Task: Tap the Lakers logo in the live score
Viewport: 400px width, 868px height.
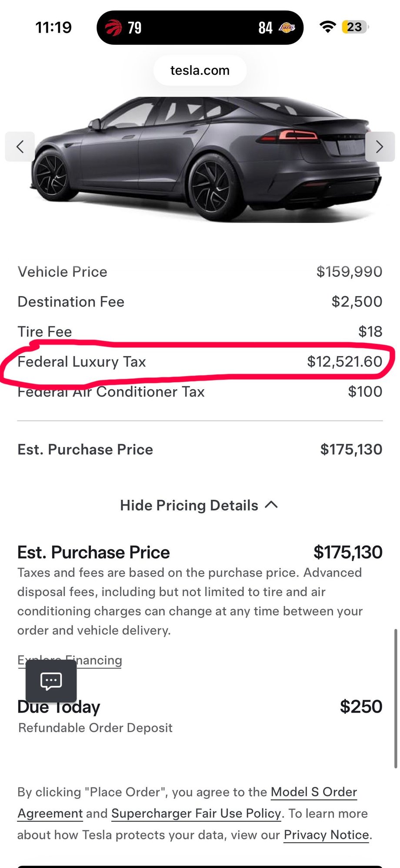Action: point(287,28)
